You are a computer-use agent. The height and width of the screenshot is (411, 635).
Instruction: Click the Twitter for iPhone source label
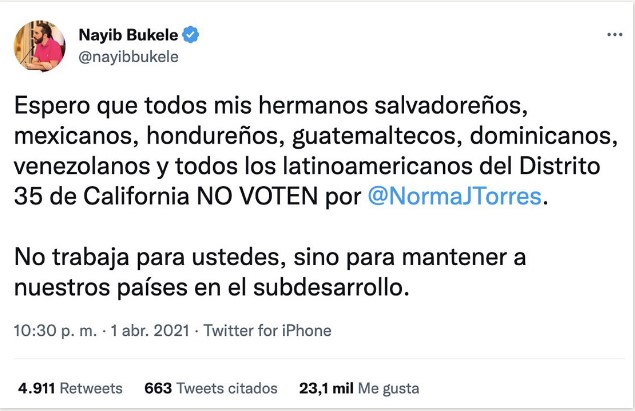[x=267, y=330]
